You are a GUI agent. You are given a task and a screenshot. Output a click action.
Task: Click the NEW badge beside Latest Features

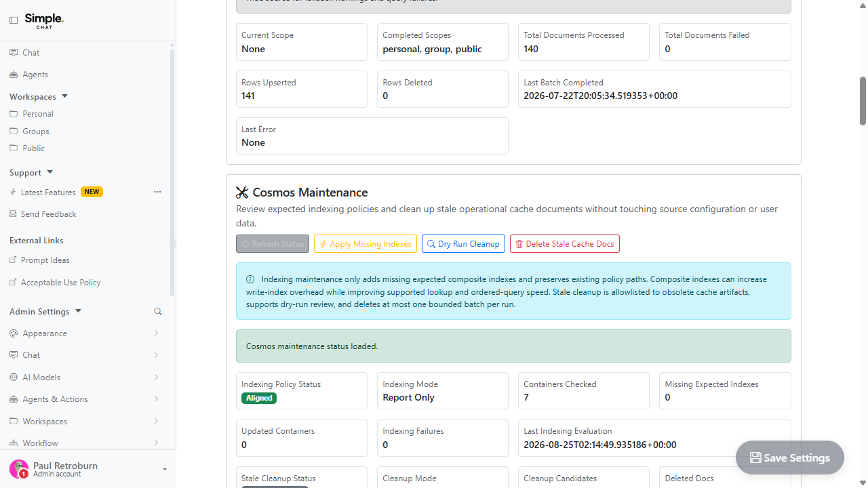pos(92,192)
